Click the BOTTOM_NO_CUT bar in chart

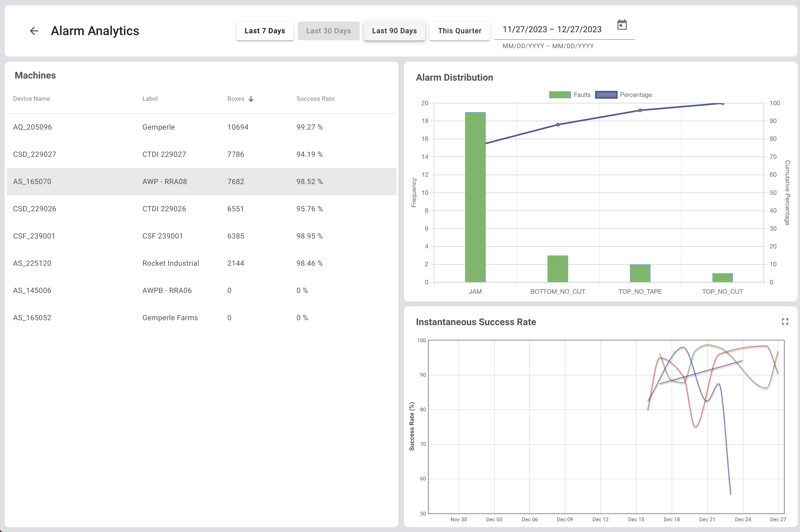[557, 269]
